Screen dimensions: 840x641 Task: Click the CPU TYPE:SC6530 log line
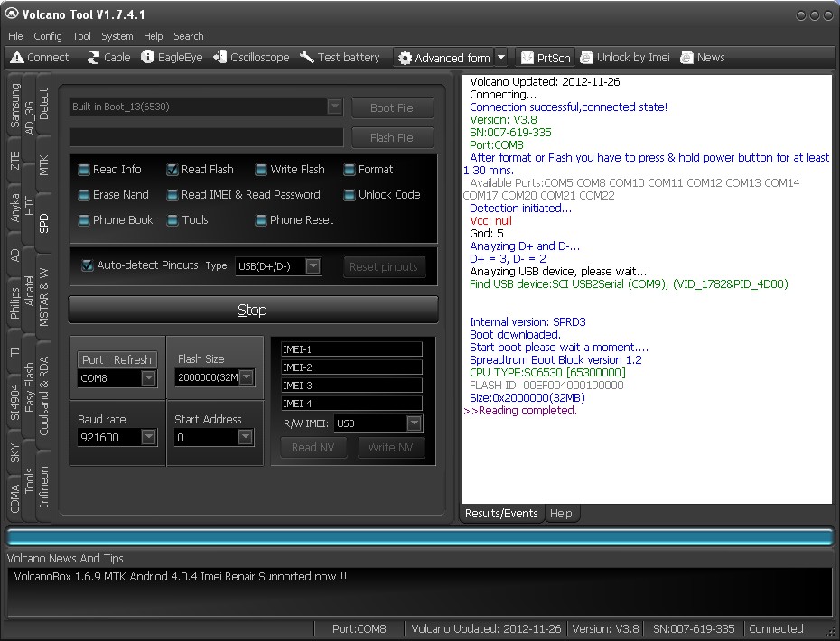[x=547, y=372]
